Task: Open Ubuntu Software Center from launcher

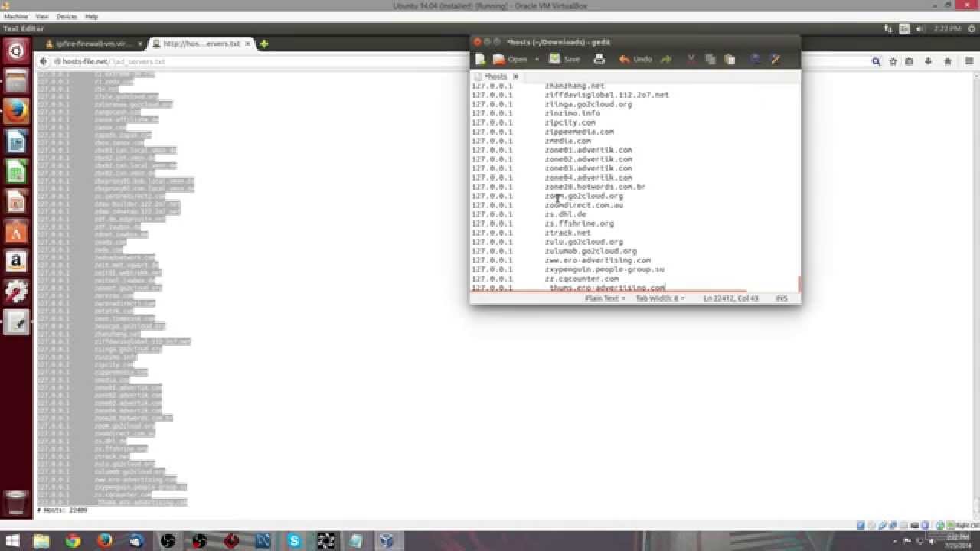Action: pyautogui.click(x=17, y=231)
